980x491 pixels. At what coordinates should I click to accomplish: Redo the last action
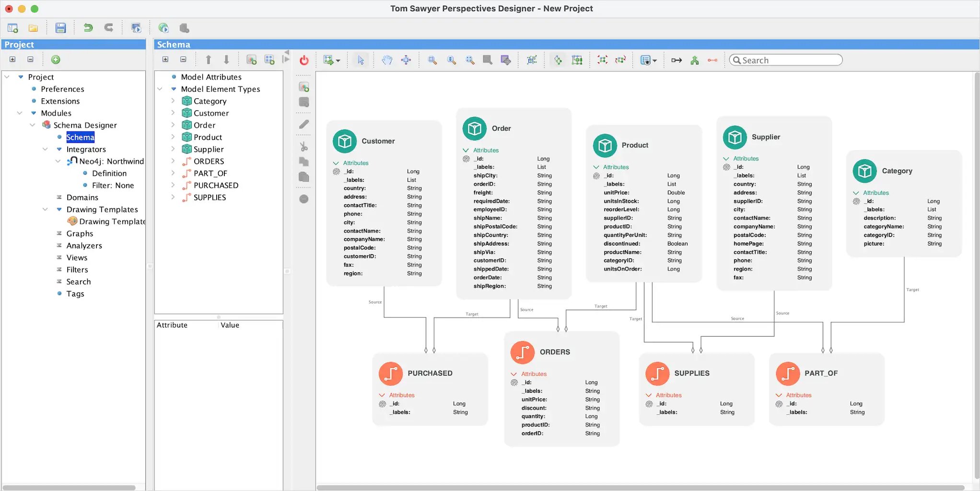(109, 27)
